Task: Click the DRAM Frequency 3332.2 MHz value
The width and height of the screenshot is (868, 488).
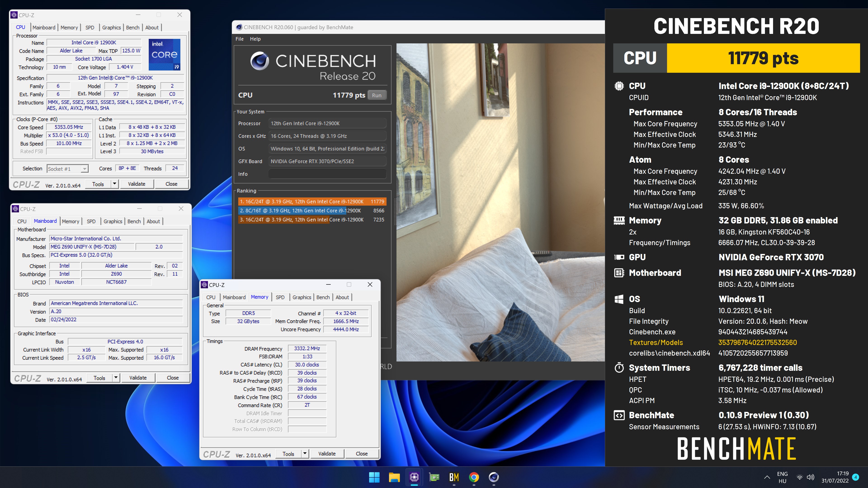Action: point(307,348)
